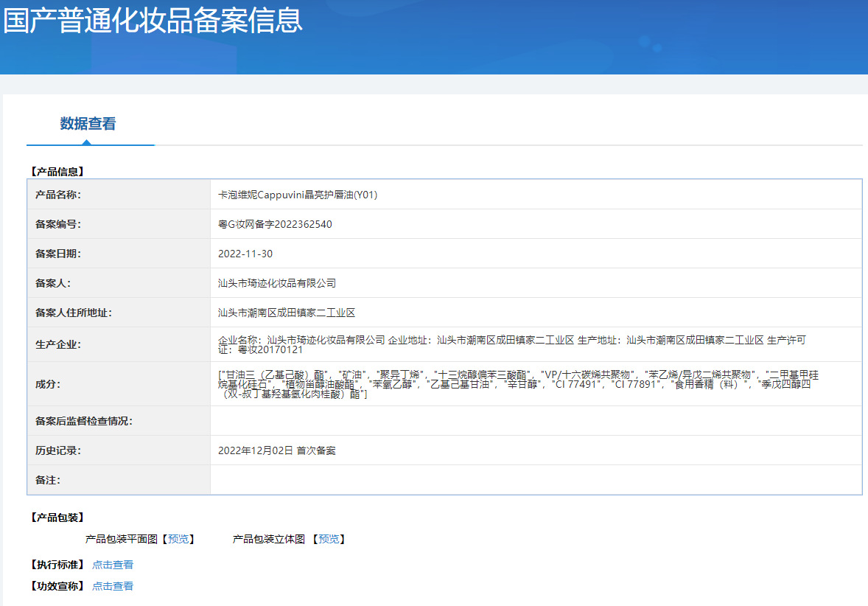Select history entry 2022年12月02日 首次备案
This screenshot has height=606, width=868.
tap(277, 450)
